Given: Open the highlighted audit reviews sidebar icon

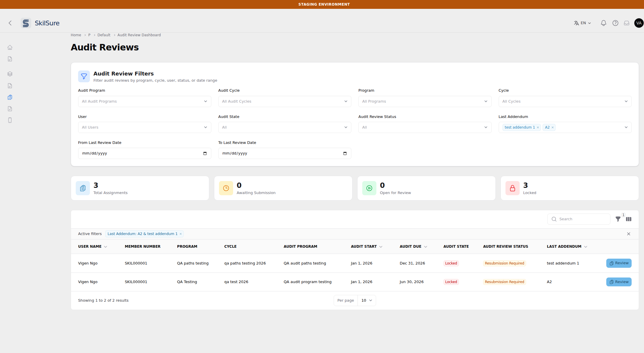Looking at the screenshot, I should pyautogui.click(x=10, y=97).
